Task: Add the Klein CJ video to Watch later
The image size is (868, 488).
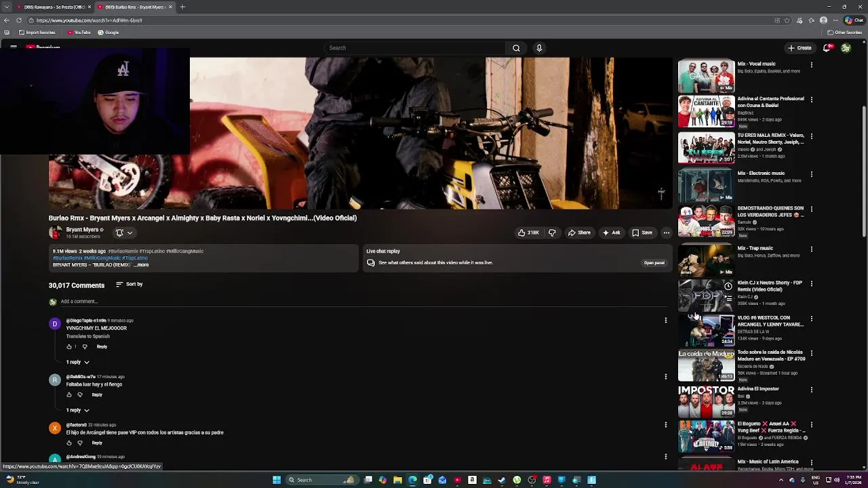Action: [728, 286]
